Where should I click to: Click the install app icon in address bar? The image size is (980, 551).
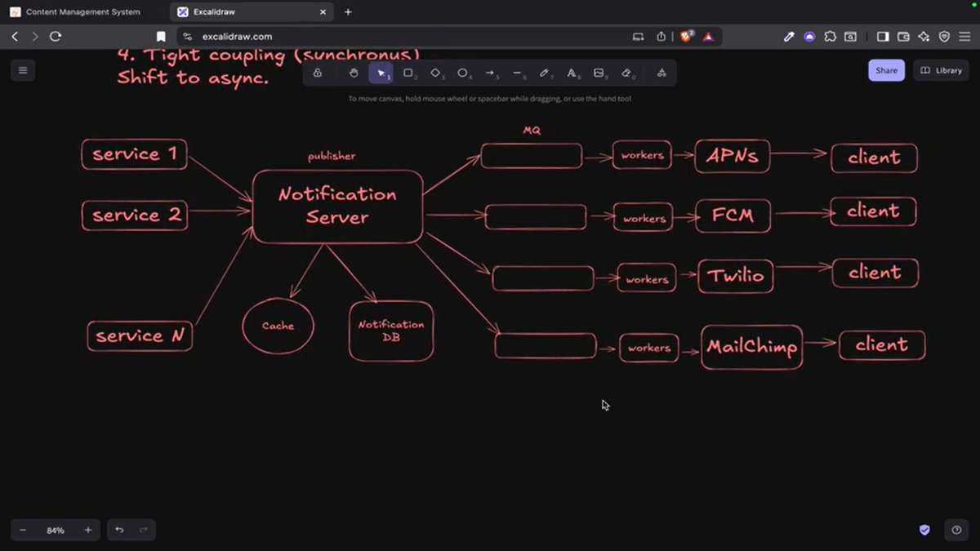point(638,36)
